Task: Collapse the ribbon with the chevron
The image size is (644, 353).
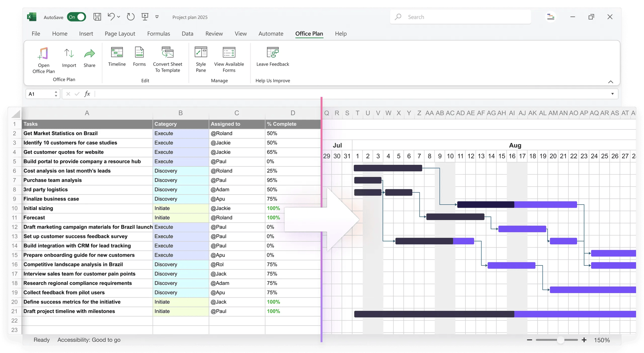Action: pos(610,82)
